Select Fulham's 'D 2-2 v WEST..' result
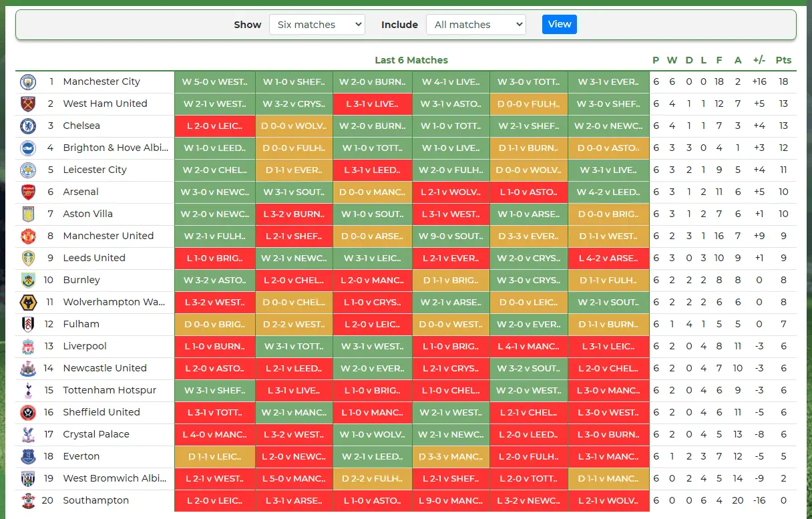 coord(294,325)
